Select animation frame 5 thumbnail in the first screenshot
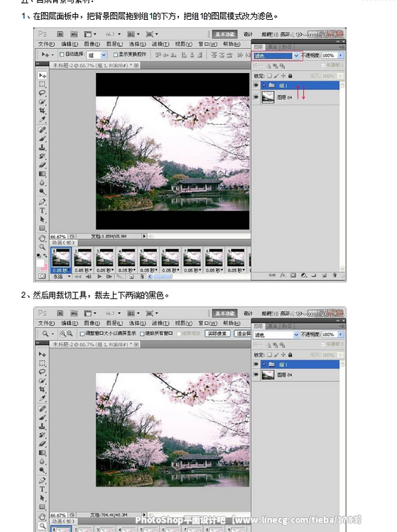Image resolution: width=397 pixels, height=532 pixels. (x=148, y=258)
